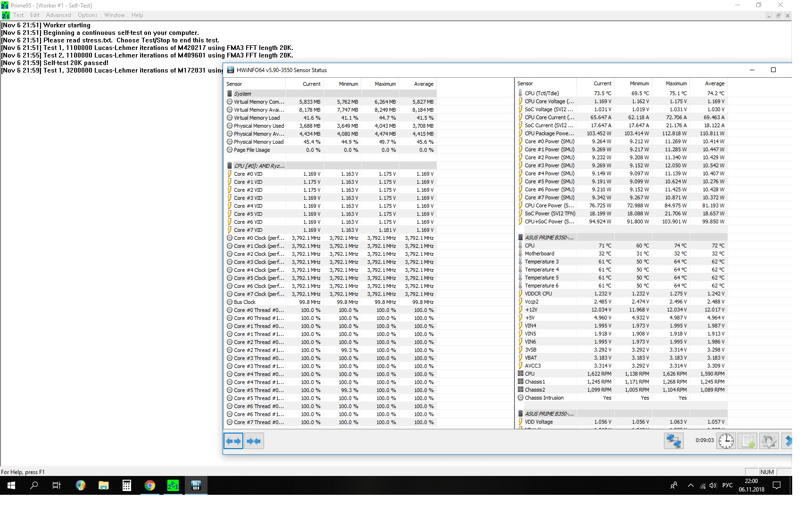Open the network icon in the system tray
The image size is (812, 508).
tap(703, 485)
